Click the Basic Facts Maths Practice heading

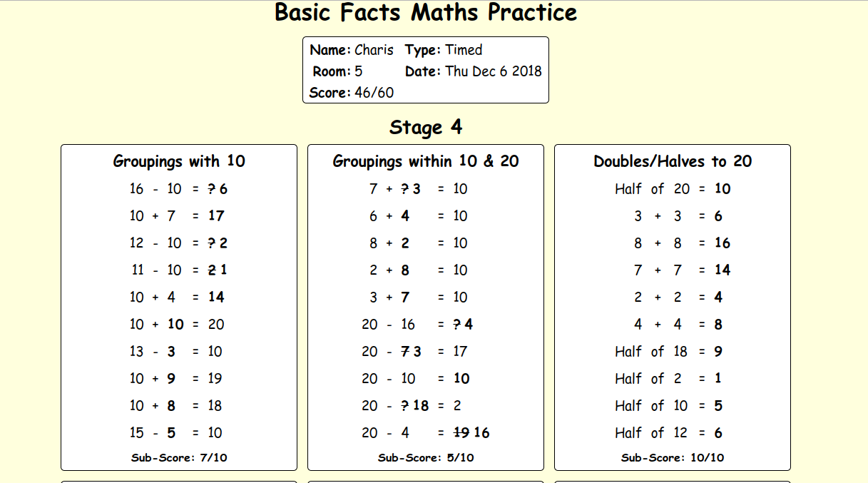[x=426, y=13]
